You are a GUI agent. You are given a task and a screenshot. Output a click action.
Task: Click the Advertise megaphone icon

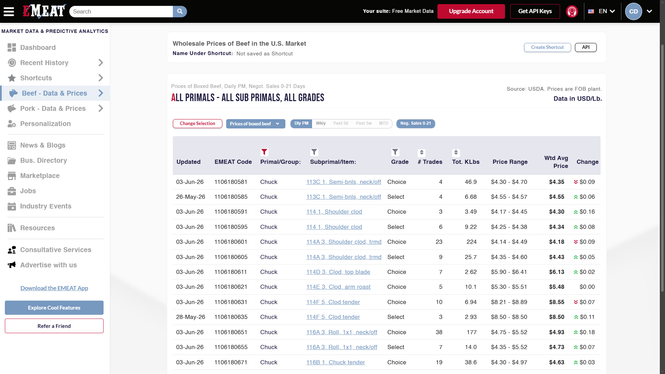click(x=12, y=265)
